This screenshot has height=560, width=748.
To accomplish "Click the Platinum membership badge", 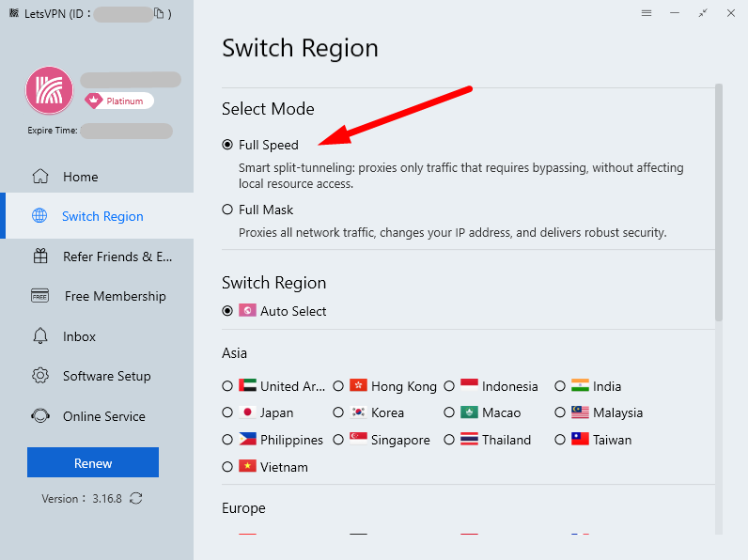I will tap(118, 101).
